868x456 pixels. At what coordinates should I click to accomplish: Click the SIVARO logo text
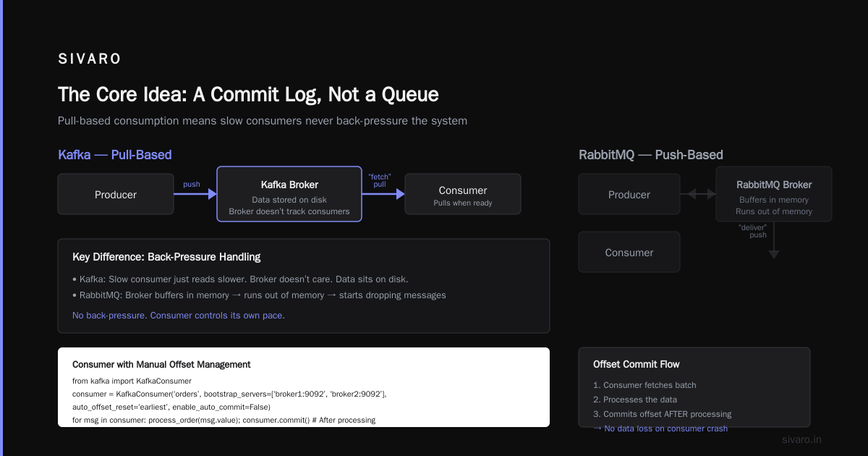point(90,59)
